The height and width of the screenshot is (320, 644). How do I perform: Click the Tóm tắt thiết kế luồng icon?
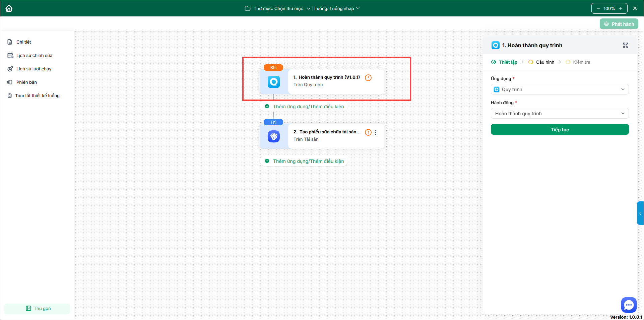point(10,95)
